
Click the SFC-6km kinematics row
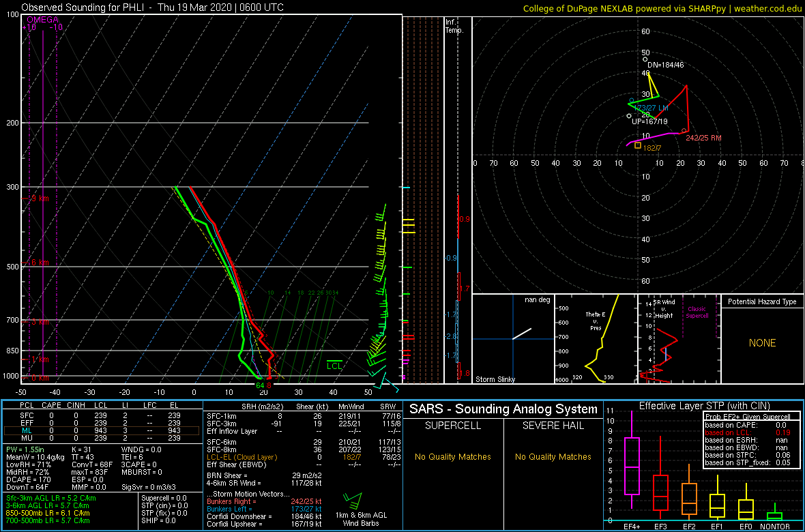point(304,441)
